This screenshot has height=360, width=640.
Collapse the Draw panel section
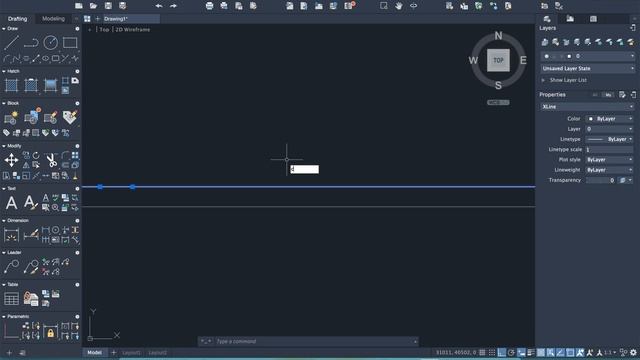click(x=4, y=29)
